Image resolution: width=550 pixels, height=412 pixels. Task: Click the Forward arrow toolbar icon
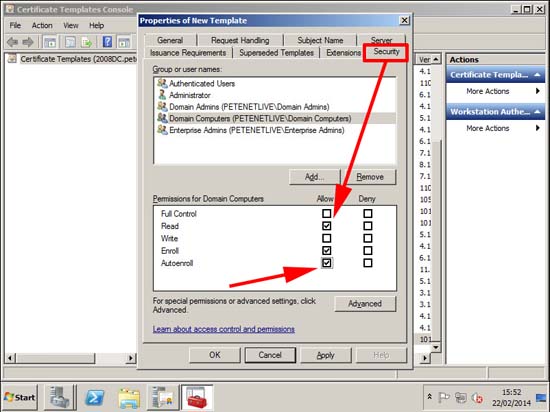28,42
